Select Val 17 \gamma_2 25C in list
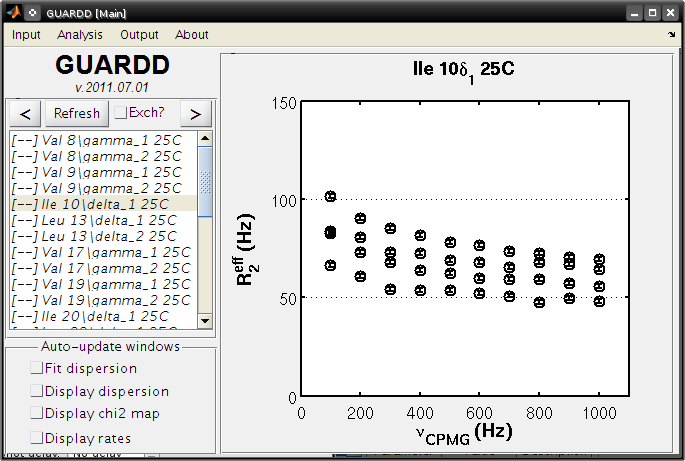Viewport: 685px width, 461px height. point(104,268)
